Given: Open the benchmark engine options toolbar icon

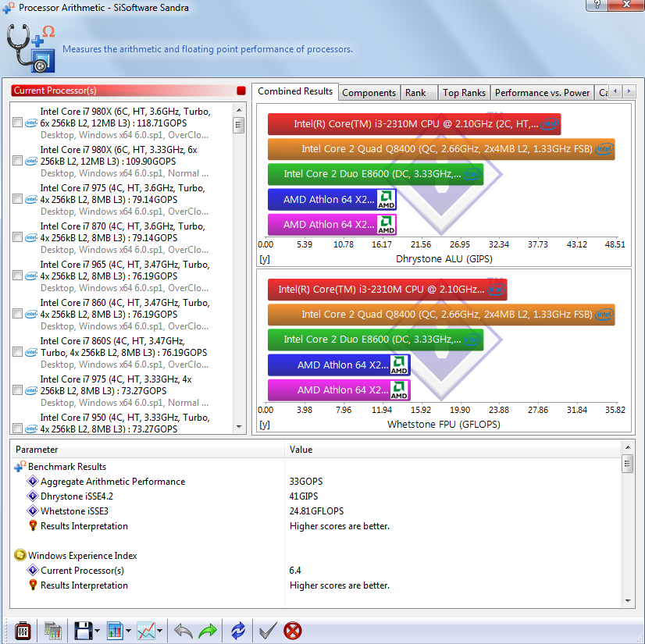Looking at the screenshot, I should click(23, 631).
